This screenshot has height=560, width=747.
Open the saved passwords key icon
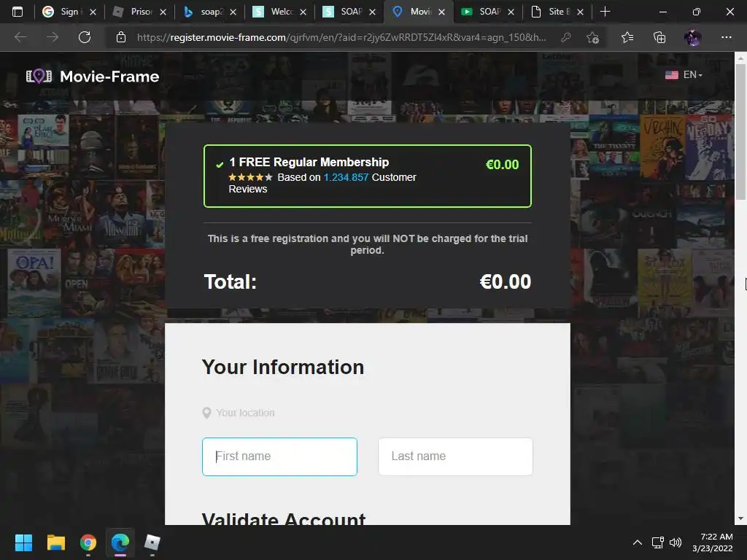(566, 37)
